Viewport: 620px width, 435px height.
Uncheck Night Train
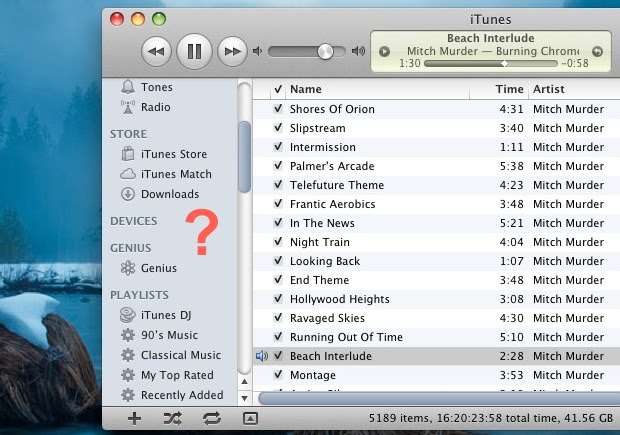click(278, 242)
